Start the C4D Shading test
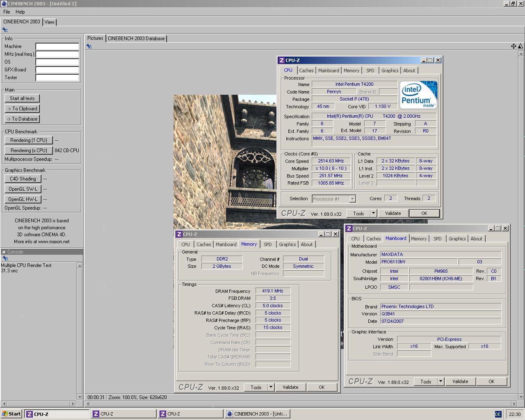 click(23, 179)
